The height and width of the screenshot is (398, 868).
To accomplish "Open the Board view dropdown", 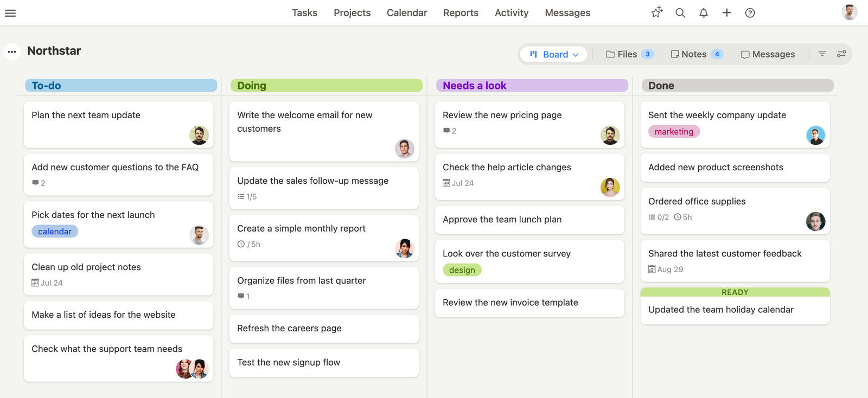I will pyautogui.click(x=554, y=54).
